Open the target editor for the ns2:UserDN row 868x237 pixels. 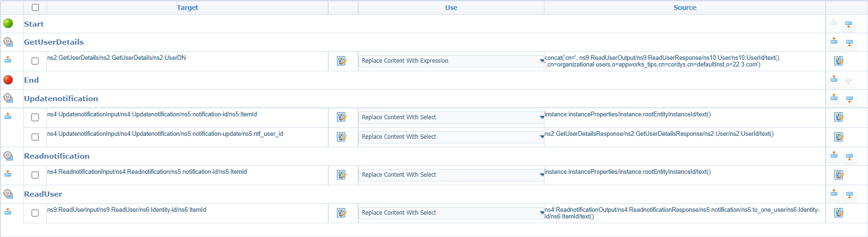coord(341,61)
